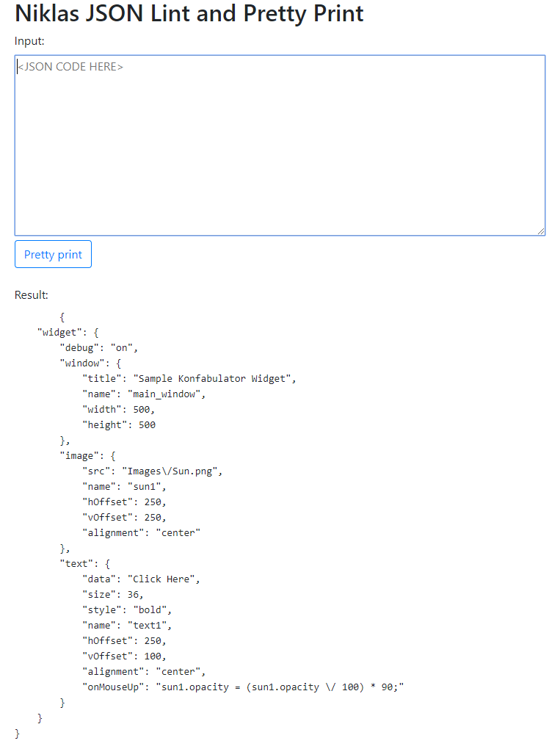Click the '"style": "bold",' line
This screenshot has height=749, width=560.
(x=127, y=610)
